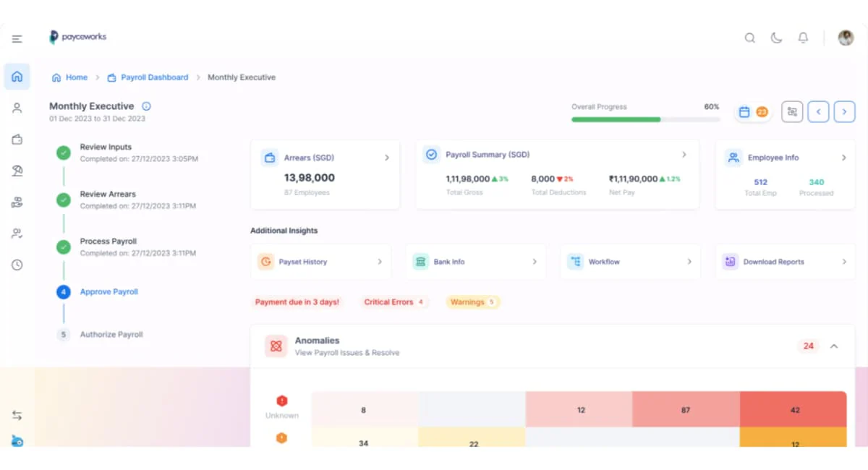Viewport: 868px width, 470px height.
Task: Go to Payroll Dashboard breadcrumb
Action: [x=148, y=77]
